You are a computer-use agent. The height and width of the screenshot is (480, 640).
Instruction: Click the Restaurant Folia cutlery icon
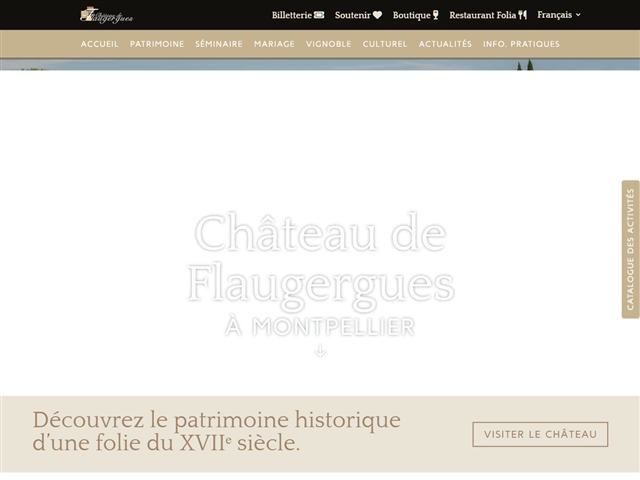(523, 15)
